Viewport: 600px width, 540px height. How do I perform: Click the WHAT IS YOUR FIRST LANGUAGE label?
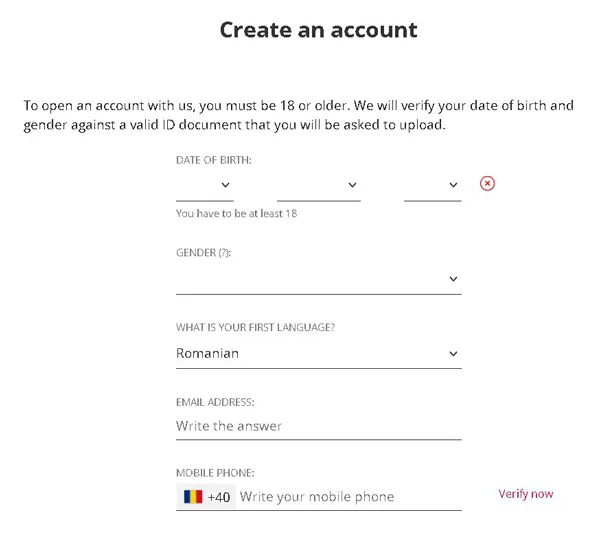point(255,328)
